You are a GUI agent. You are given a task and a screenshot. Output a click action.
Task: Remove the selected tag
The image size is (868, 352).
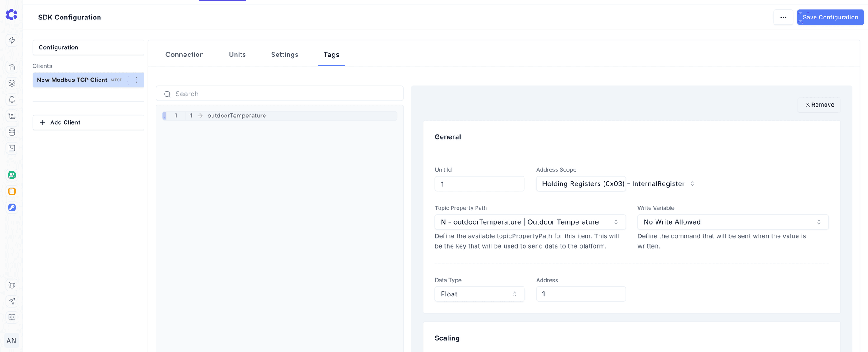coord(819,105)
